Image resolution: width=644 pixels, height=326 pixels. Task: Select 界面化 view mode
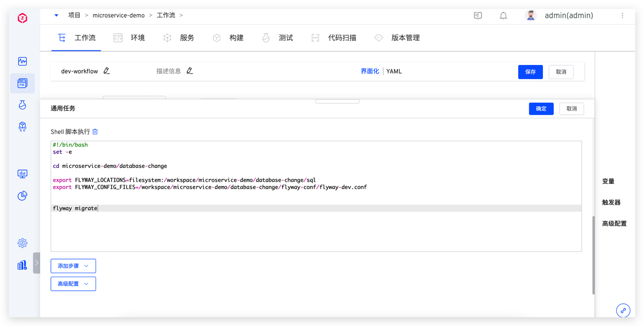pos(370,71)
